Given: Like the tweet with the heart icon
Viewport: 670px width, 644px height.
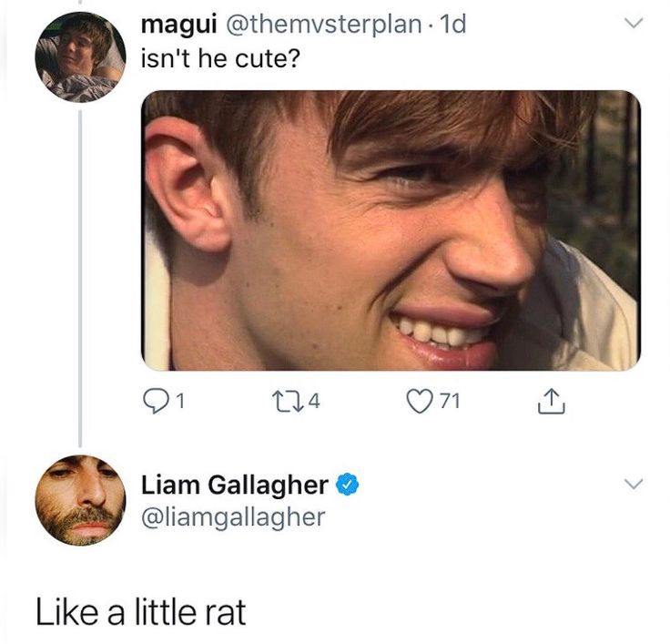Looking at the screenshot, I should pyautogui.click(x=420, y=402).
